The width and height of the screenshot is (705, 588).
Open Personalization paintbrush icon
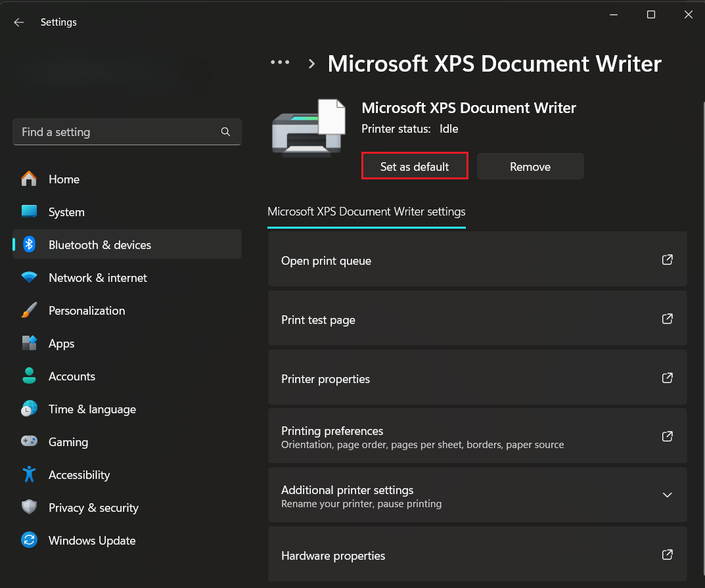coord(29,310)
